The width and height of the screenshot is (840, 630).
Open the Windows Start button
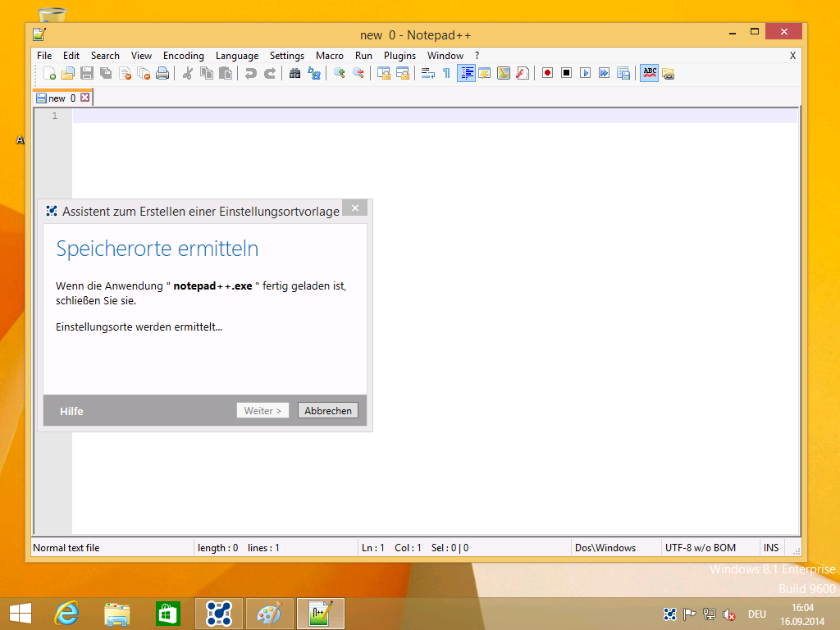[21, 614]
